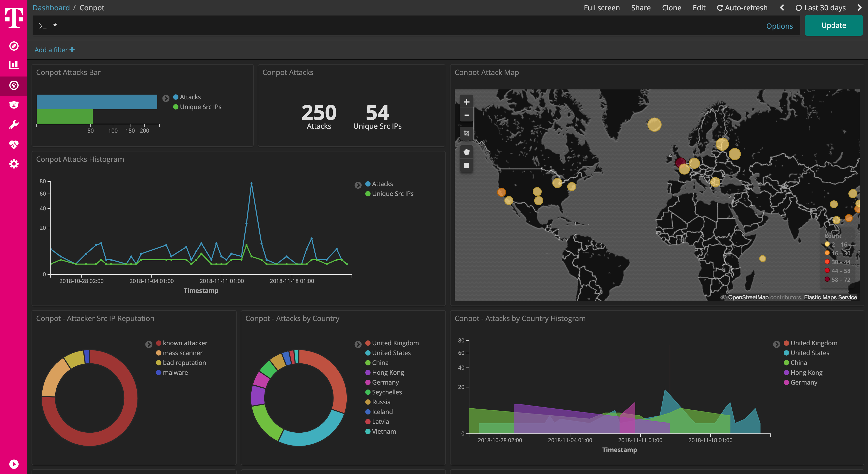This screenshot has height=474, width=868.
Task: Open the Edit menu item in top bar
Action: pos(699,7)
